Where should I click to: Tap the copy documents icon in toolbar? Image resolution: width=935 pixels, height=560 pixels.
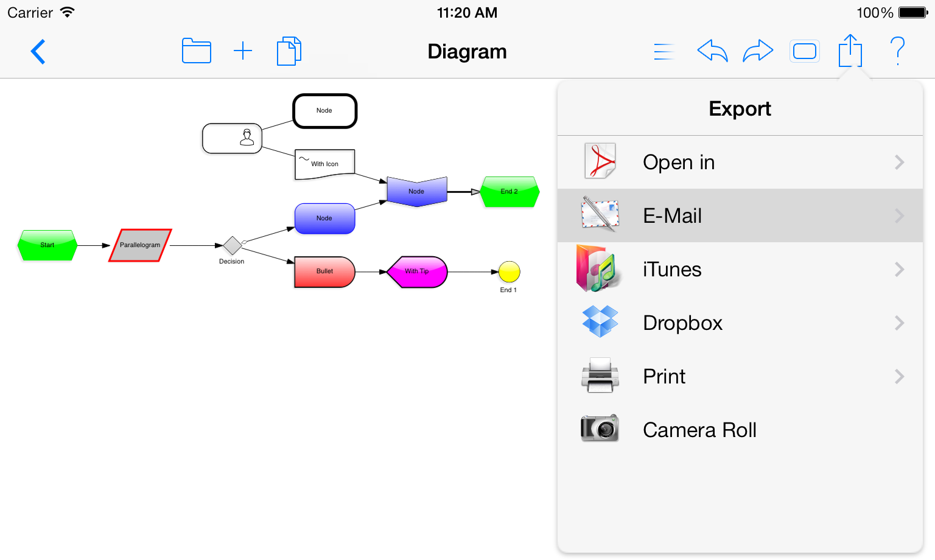(289, 51)
